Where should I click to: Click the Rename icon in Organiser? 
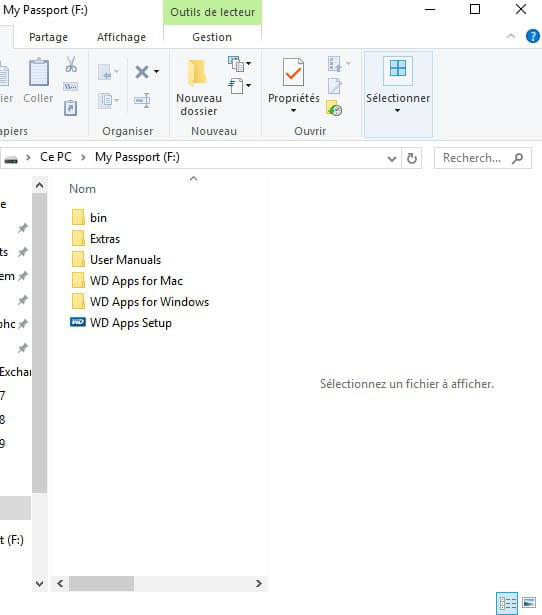click(142, 100)
